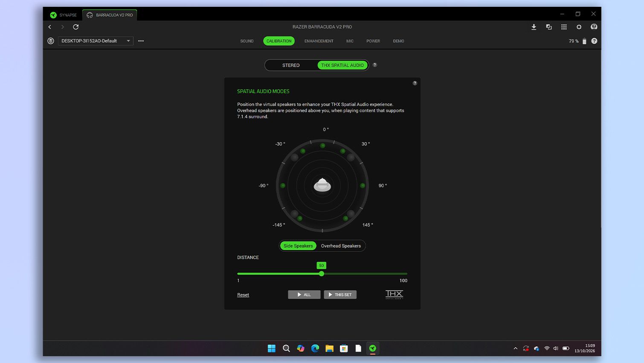The height and width of the screenshot is (363, 644).
Task: Click the grid modules icon
Action: coord(564,27)
